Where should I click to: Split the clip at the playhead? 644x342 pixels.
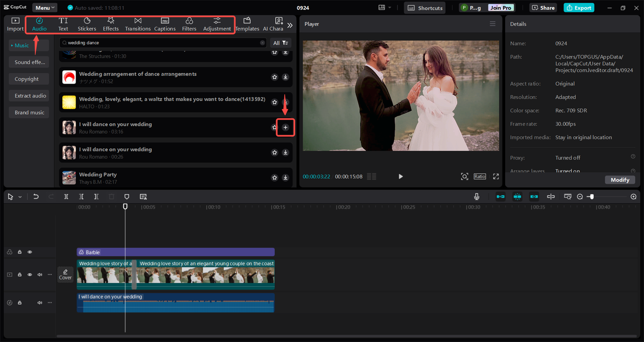click(66, 197)
